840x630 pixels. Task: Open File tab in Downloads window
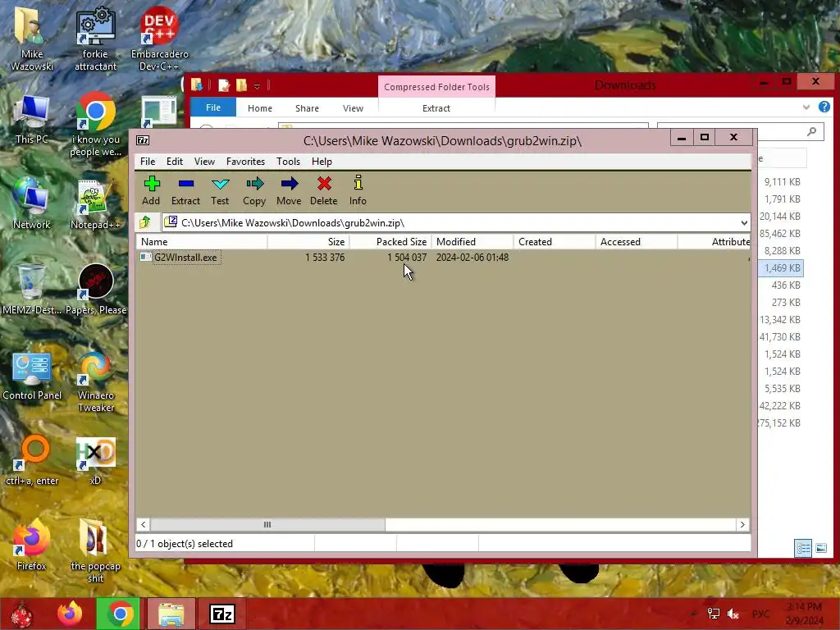[213, 107]
